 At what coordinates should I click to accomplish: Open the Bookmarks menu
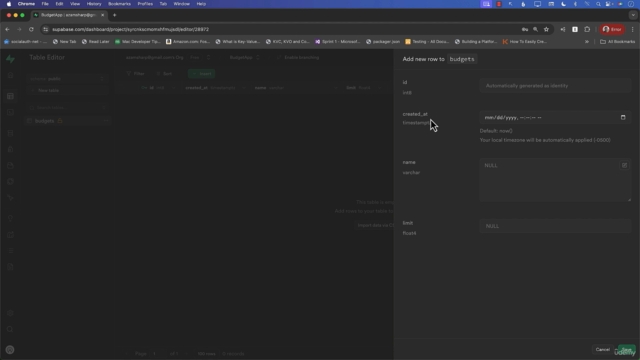click(x=119, y=4)
